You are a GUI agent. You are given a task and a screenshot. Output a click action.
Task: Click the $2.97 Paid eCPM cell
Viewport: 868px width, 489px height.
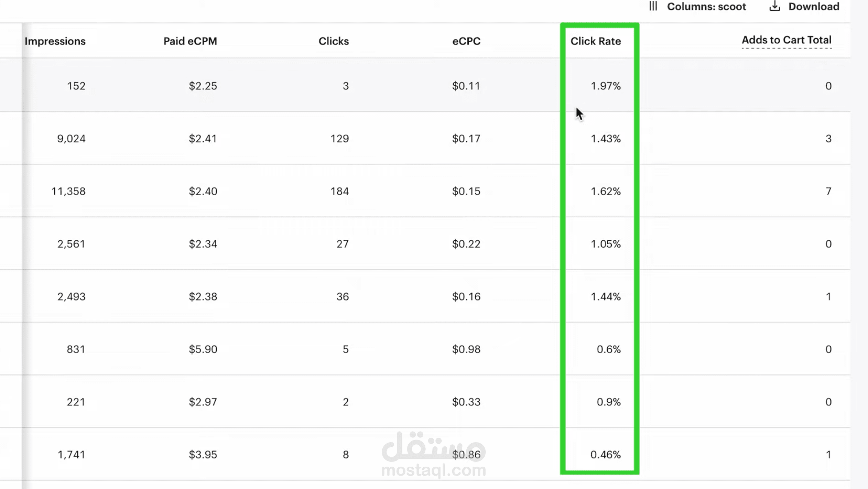tap(203, 402)
